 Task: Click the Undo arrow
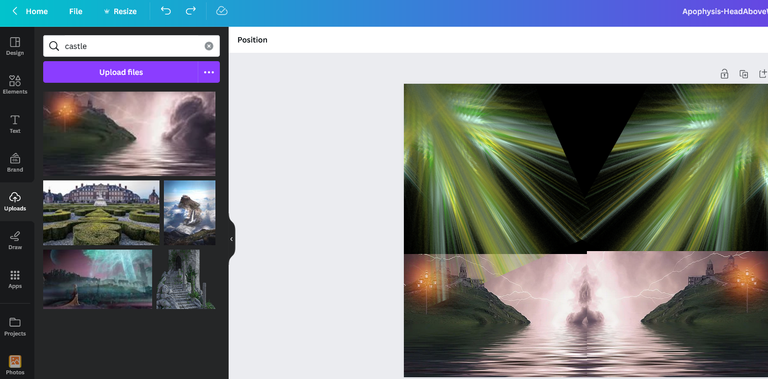click(166, 11)
